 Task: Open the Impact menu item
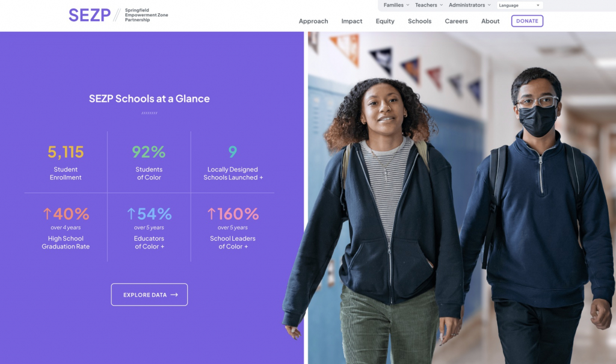[351, 21]
